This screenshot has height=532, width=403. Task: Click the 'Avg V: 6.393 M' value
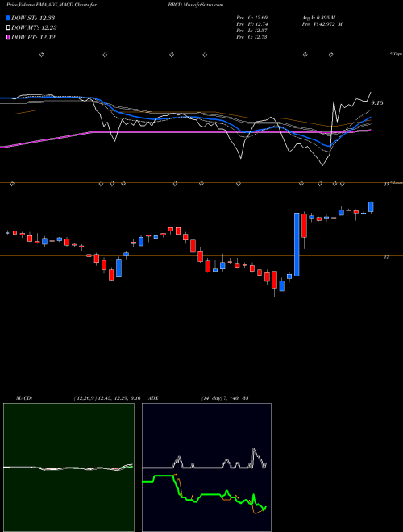click(318, 18)
